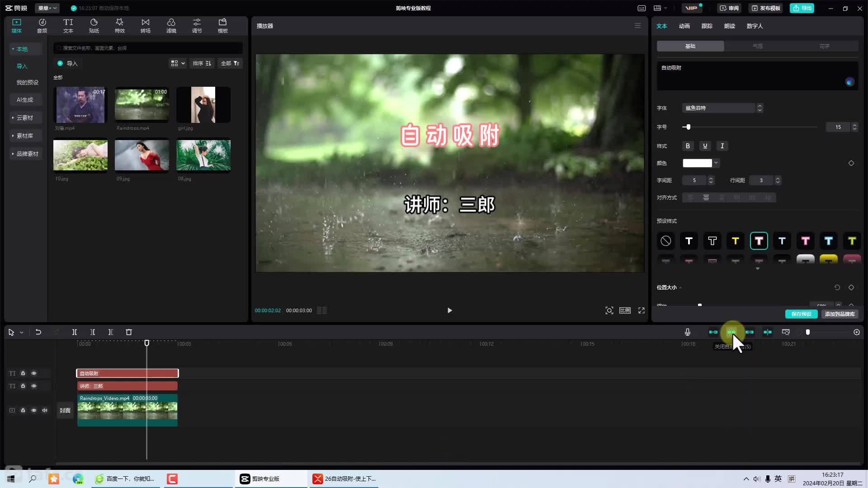The height and width of the screenshot is (488, 868).
Task: Switch to the 花字 sub-tab
Action: click(x=825, y=46)
